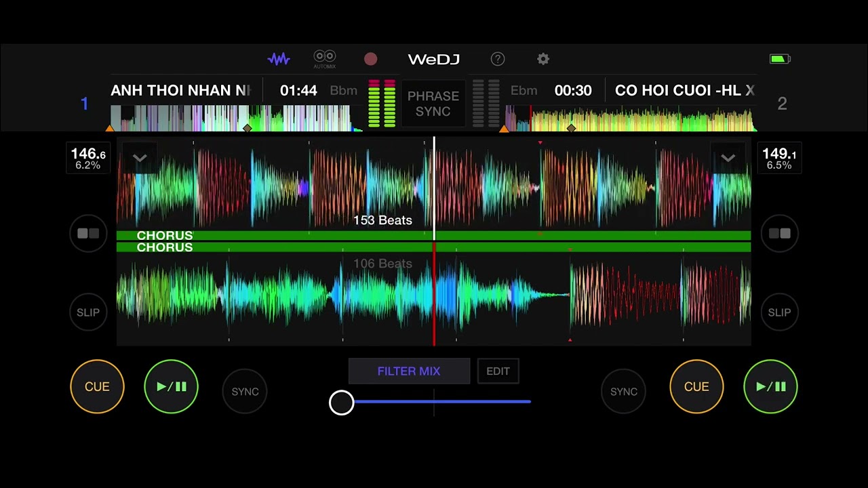Toggle deck 2 pad mode icon
Screen dimensions: 868x488
coord(779,233)
